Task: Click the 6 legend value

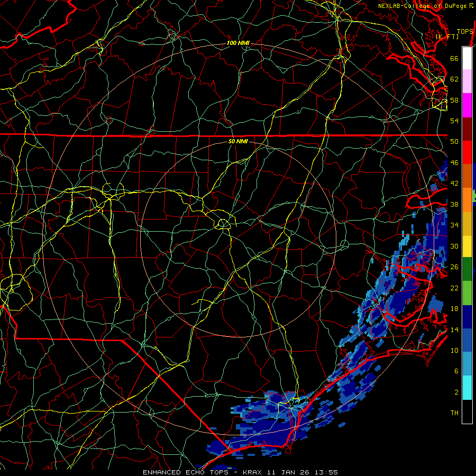Action: [x=456, y=371]
